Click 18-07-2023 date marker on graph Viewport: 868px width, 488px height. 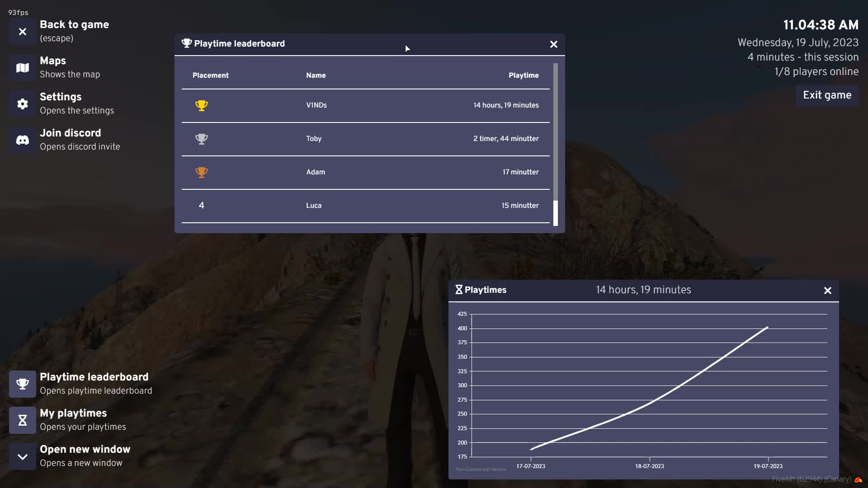pos(649,466)
